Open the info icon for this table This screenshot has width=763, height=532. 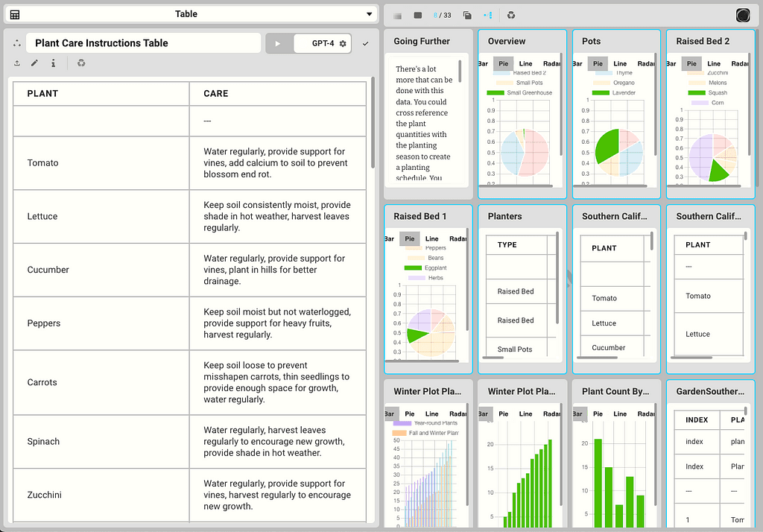tap(53, 63)
